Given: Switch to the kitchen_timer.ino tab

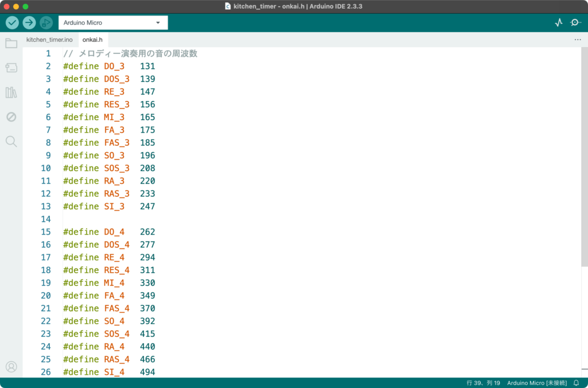Looking at the screenshot, I should coord(49,40).
